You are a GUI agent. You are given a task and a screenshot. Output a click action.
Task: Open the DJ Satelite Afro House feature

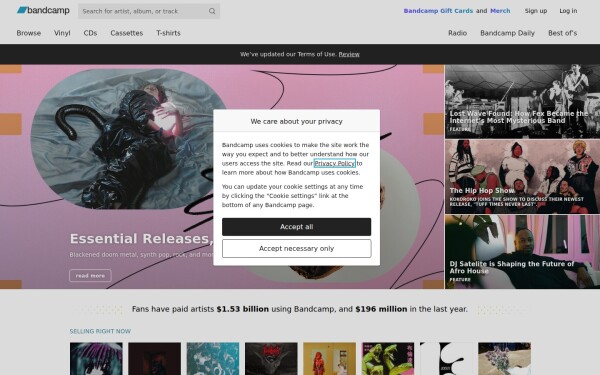point(522,252)
